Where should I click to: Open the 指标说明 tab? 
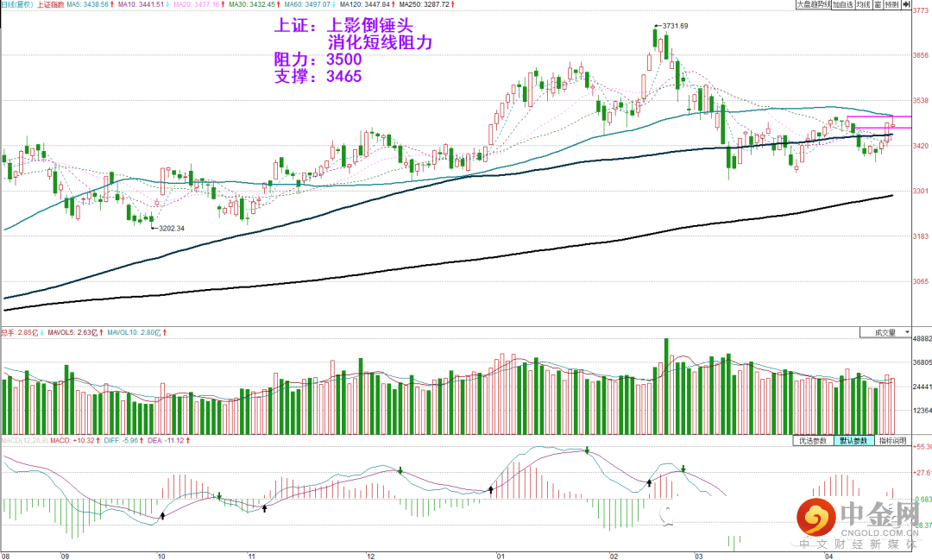pyautogui.click(x=893, y=441)
